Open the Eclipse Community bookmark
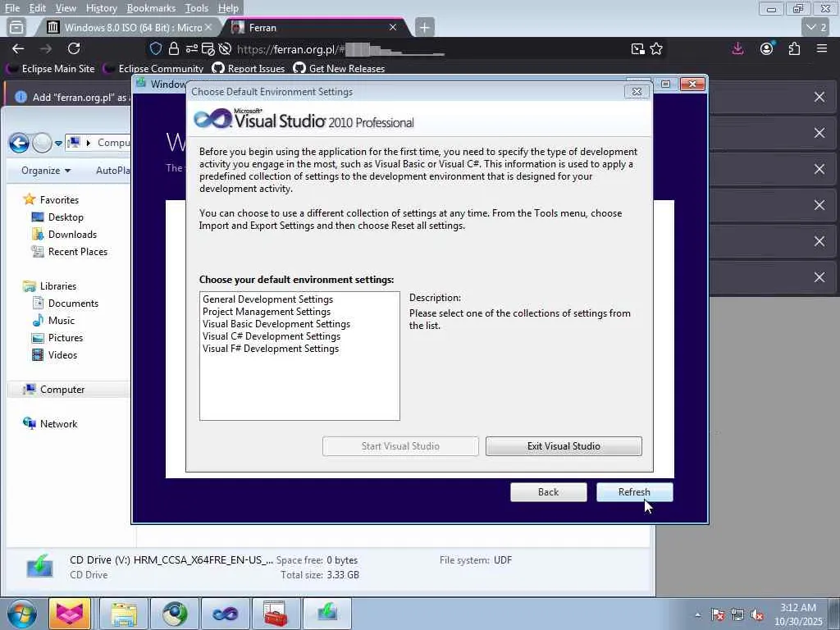Screen dimensions: 840x630 point(154,69)
